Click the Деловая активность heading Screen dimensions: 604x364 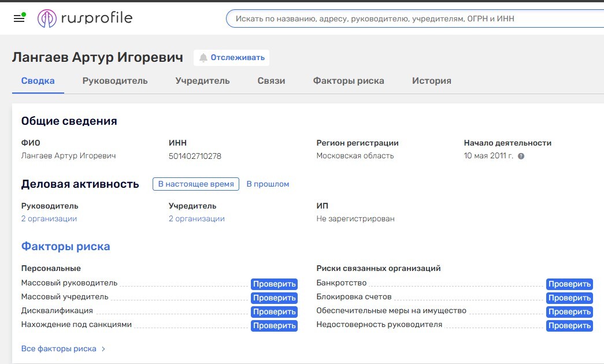tap(80, 184)
